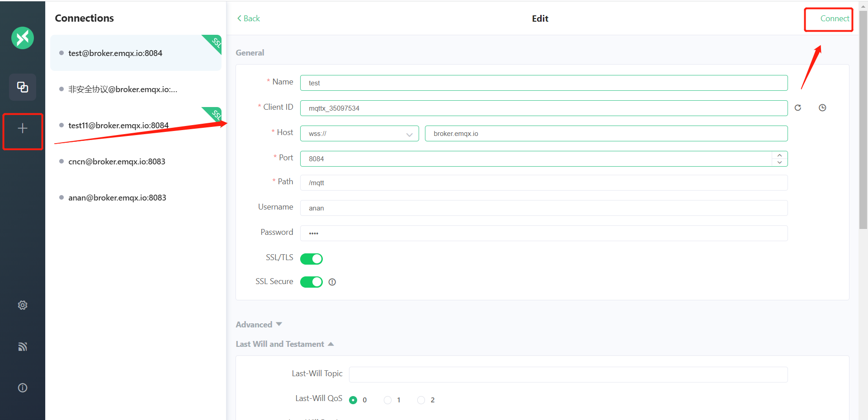Click the vertical scrollbar thumb
This screenshot has height=420, width=868.
(863, 120)
